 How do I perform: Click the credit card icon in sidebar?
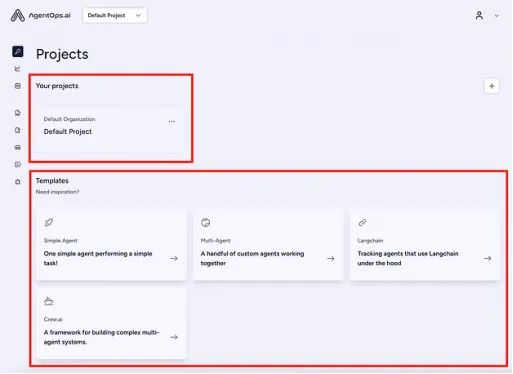(18, 147)
